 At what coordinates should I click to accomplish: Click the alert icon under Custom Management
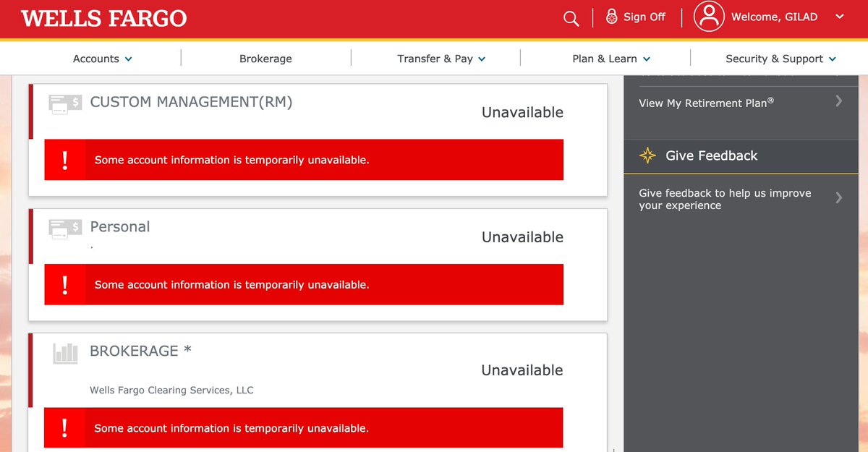click(x=65, y=160)
